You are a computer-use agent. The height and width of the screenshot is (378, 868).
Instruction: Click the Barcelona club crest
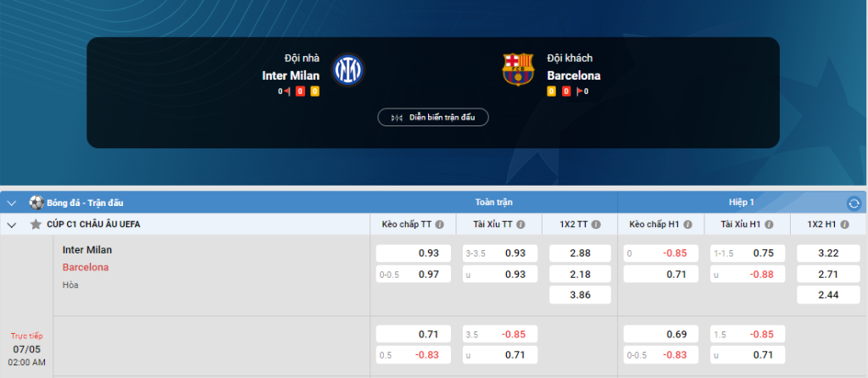pos(518,69)
